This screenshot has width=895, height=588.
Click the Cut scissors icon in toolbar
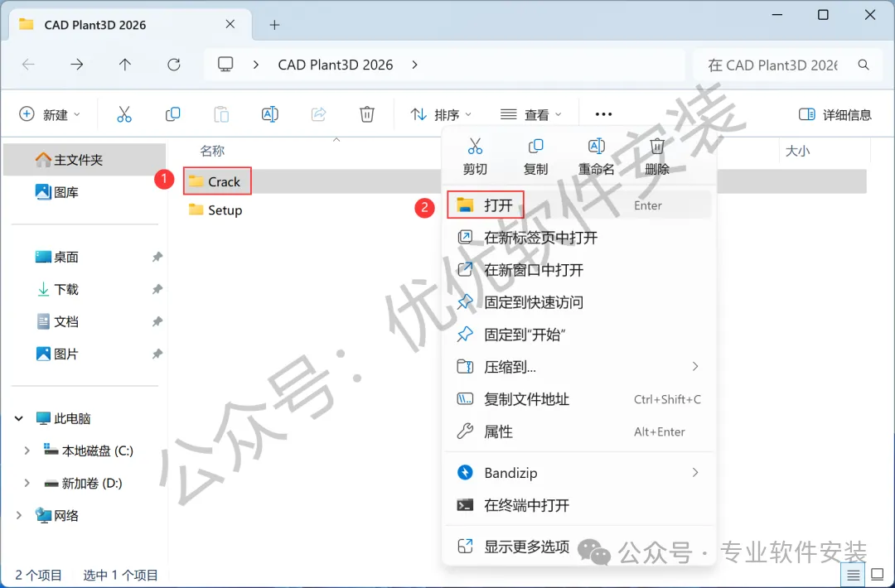tap(123, 114)
